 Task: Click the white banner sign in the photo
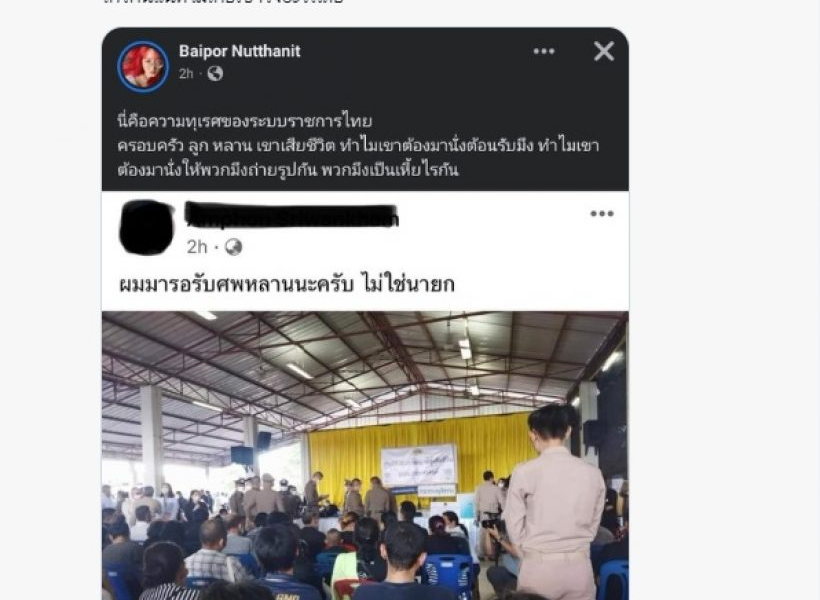click(419, 465)
